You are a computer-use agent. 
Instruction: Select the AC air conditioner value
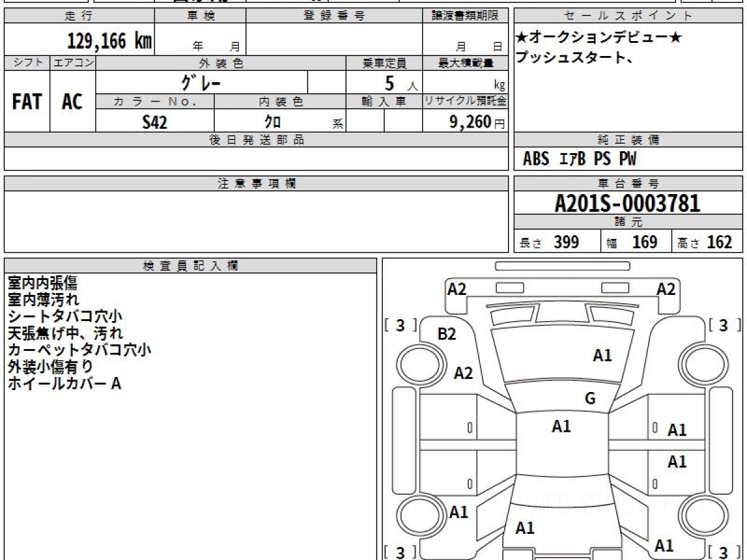pyautogui.click(x=72, y=102)
